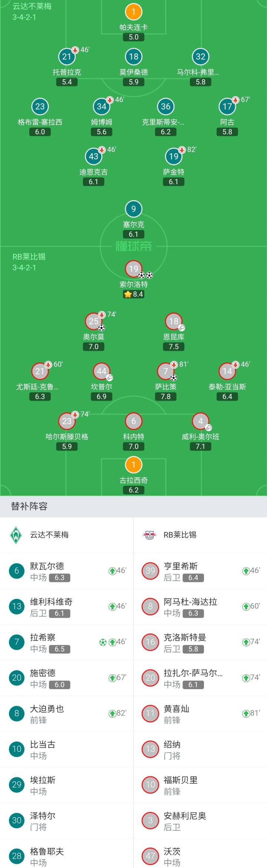Open substitute 拉希察 player row
This screenshot has width=267, height=868.
(x=67, y=642)
